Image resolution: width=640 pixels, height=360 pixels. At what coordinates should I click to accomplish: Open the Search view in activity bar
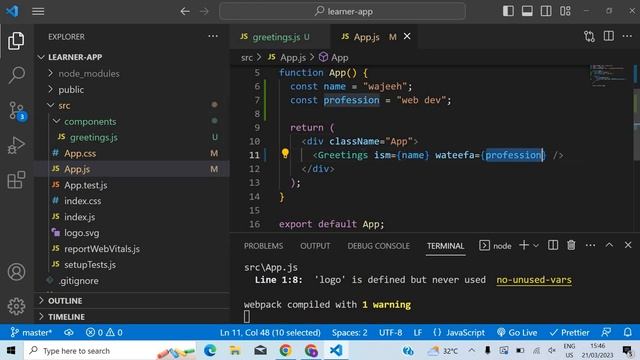[x=16, y=75]
